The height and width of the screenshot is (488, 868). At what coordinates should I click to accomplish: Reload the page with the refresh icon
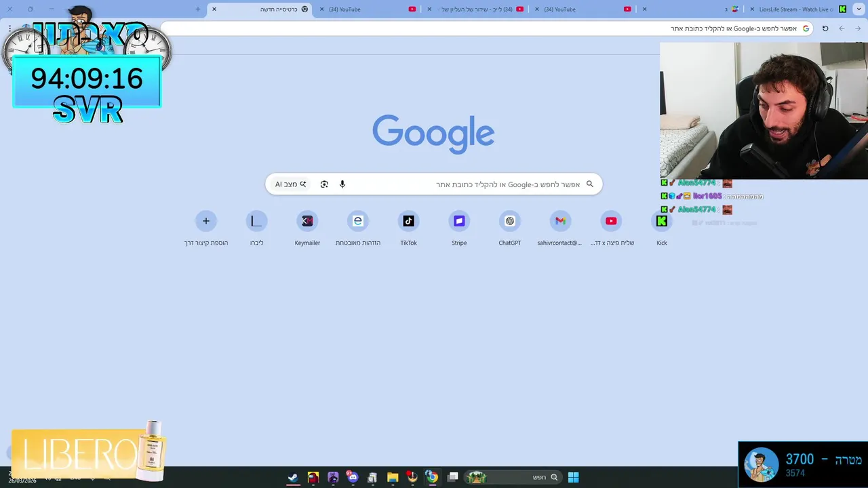pos(825,28)
